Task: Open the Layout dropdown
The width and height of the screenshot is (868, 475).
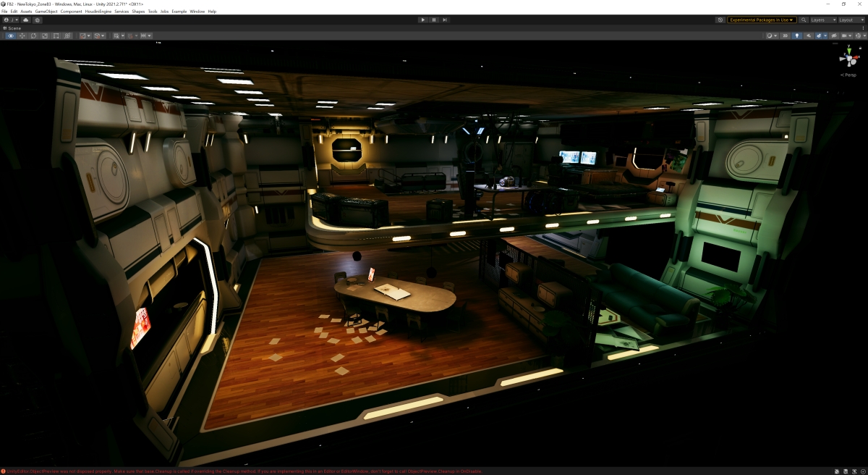Action: point(849,20)
